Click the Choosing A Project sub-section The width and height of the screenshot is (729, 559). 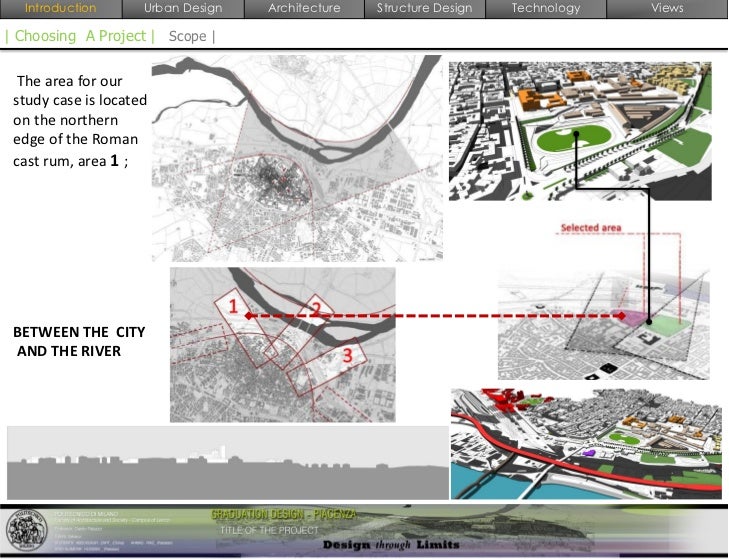tap(80, 36)
